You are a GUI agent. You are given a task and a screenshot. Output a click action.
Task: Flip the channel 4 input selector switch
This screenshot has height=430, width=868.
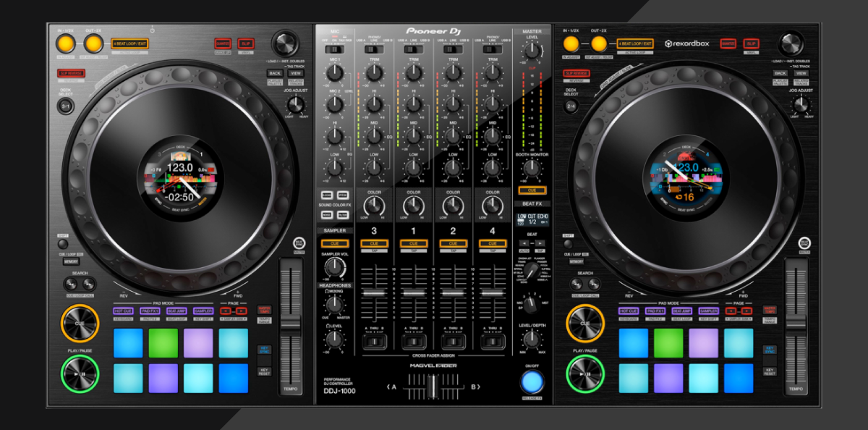[493, 49]
